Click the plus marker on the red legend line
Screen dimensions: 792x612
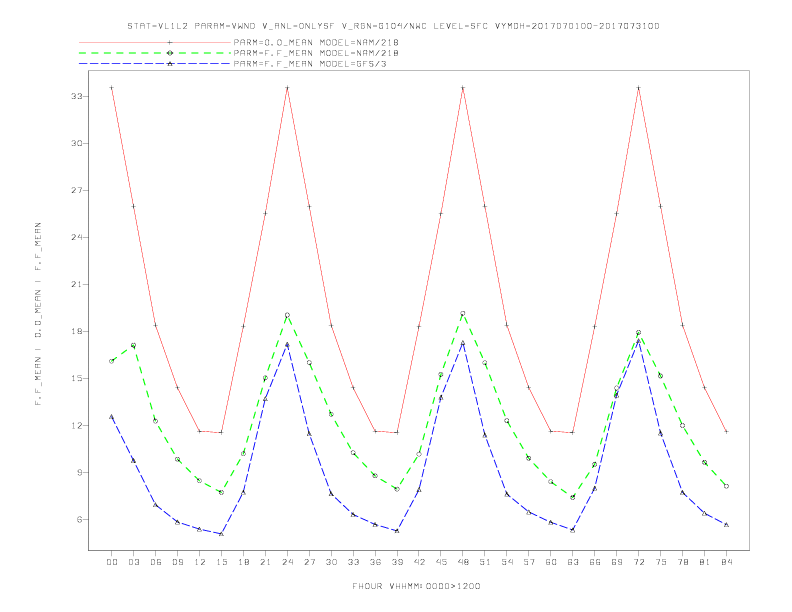pos(170,42)
